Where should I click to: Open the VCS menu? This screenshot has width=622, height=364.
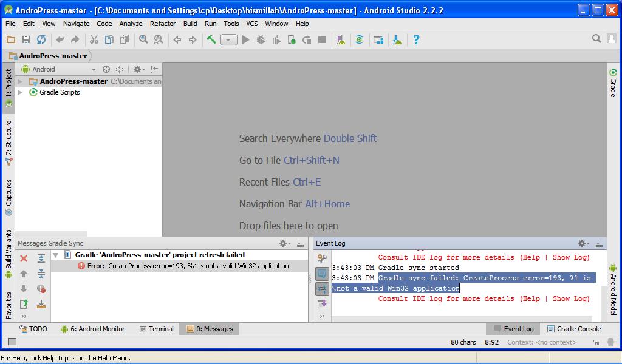(x=252, y=24)
